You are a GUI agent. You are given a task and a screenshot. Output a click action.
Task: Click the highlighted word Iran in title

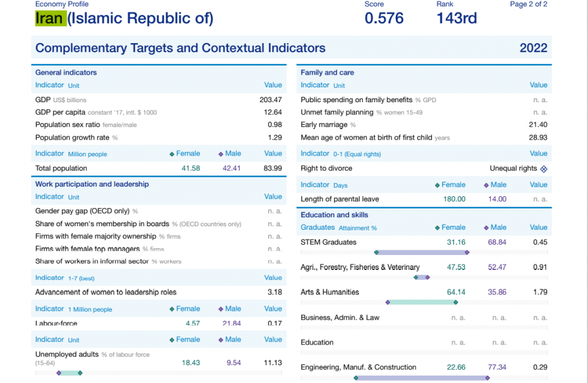pyautogui.click(x=49, y=18)
